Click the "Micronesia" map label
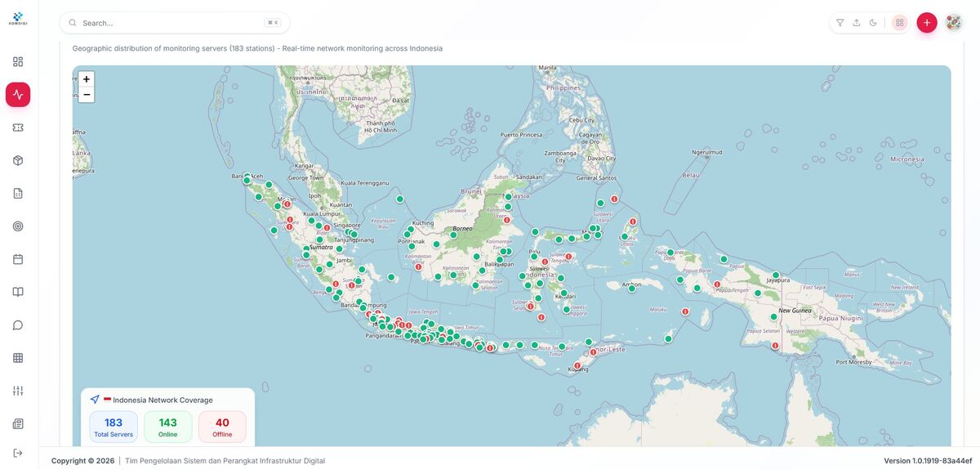The width and height of the screenshot is (980, 470). tap(906, 159)
